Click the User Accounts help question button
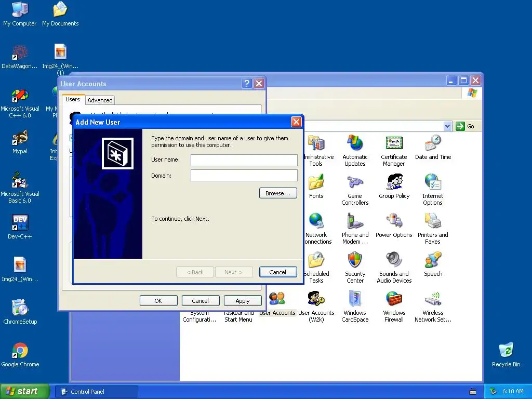Viewport: 532px width, 399px height. 247,84
